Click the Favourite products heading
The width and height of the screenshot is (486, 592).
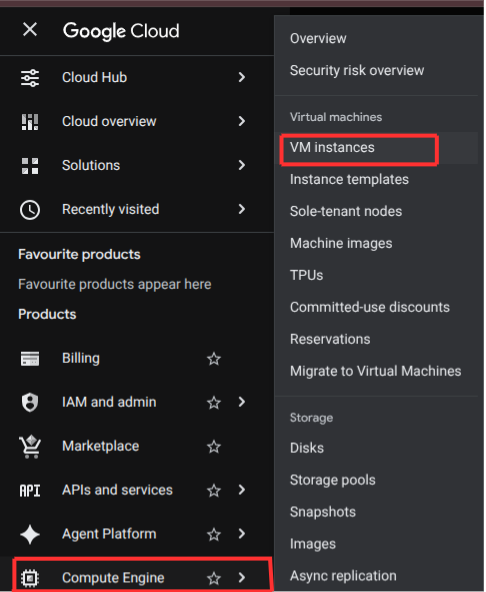[x=79, y=255]
